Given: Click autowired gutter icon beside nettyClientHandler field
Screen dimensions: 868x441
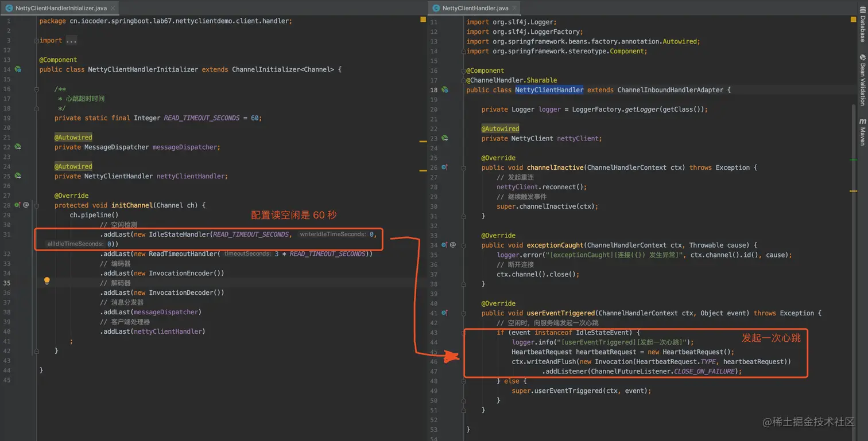Looking at the screenshot, I should click(x=18, y=176).
